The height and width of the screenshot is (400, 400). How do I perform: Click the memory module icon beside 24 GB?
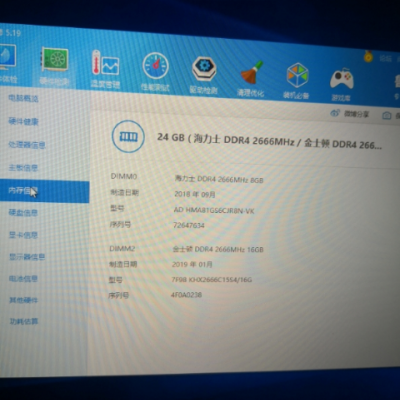pyautogui.click(x=128, y=136)
